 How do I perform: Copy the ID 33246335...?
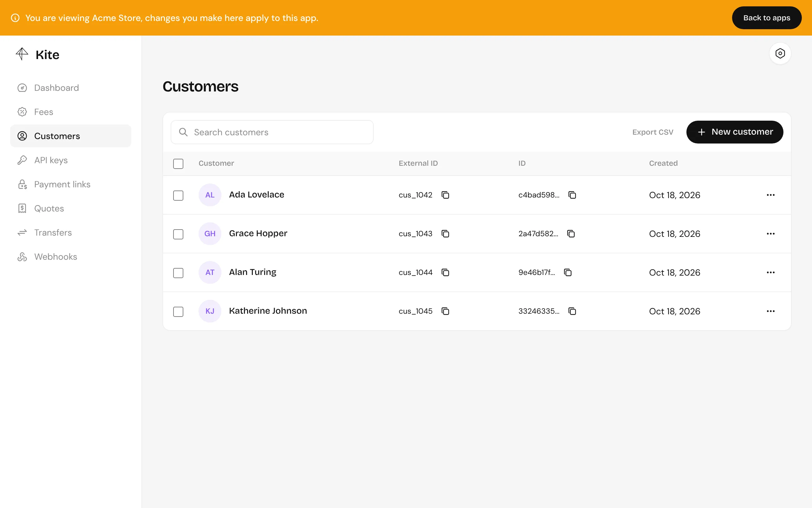tap(572, 311)
